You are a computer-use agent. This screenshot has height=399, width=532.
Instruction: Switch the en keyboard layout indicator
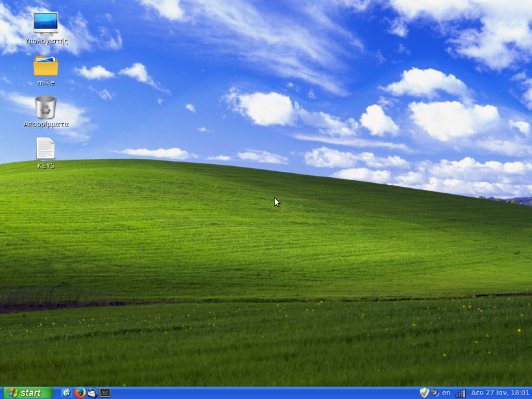pos(446,393)
